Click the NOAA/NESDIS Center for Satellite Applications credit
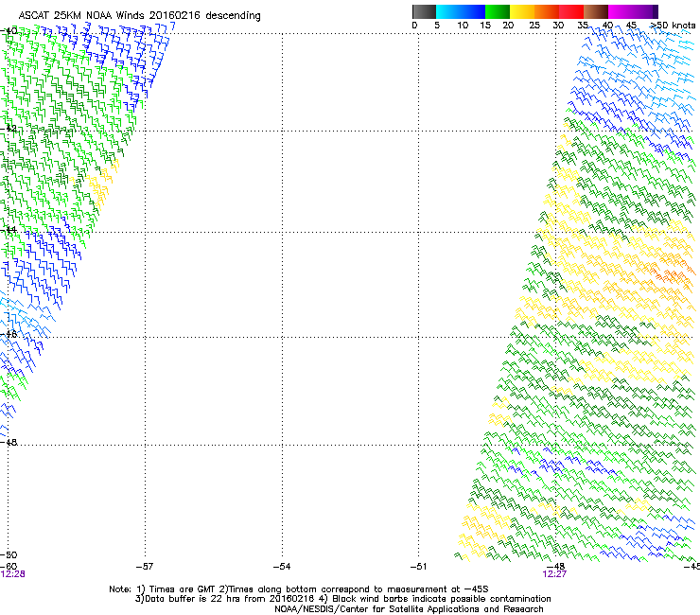The height and width of the screenshot is (615, 700). 409,609
